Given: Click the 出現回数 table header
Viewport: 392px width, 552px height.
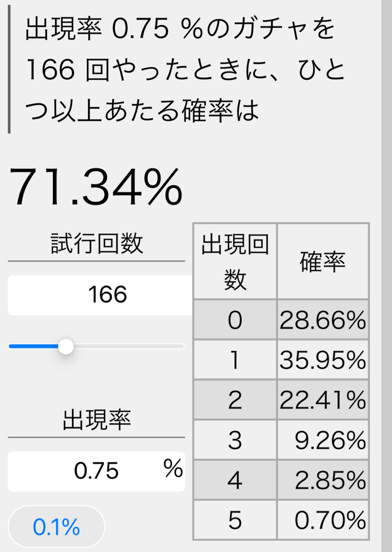Looking at the screenshot, I should [235, 262].
